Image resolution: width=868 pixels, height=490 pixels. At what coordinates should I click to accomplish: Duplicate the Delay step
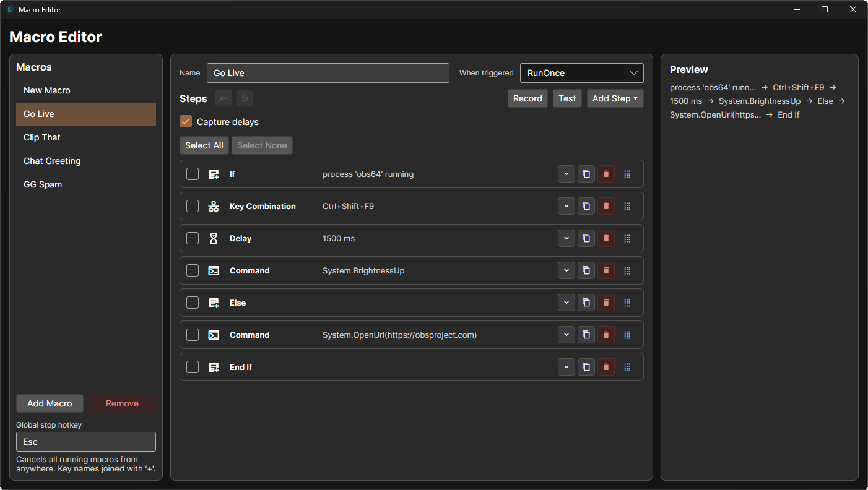click(x=586, y=238)
